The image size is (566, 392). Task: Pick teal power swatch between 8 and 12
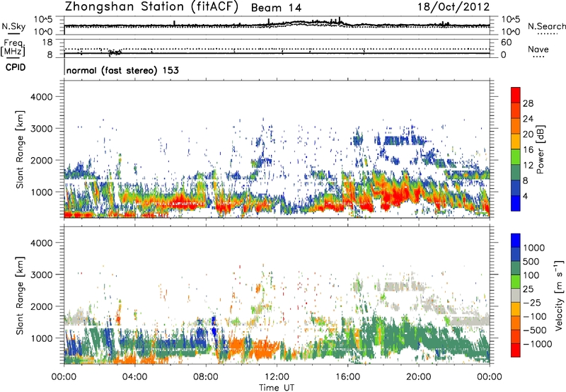point(516,173)
